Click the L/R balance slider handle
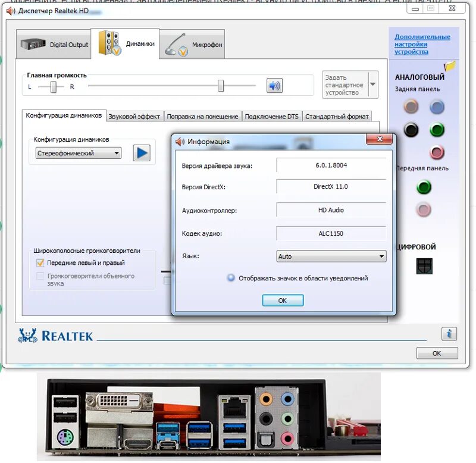The width and height of the screenshot is (476, 463). point(54,87)
